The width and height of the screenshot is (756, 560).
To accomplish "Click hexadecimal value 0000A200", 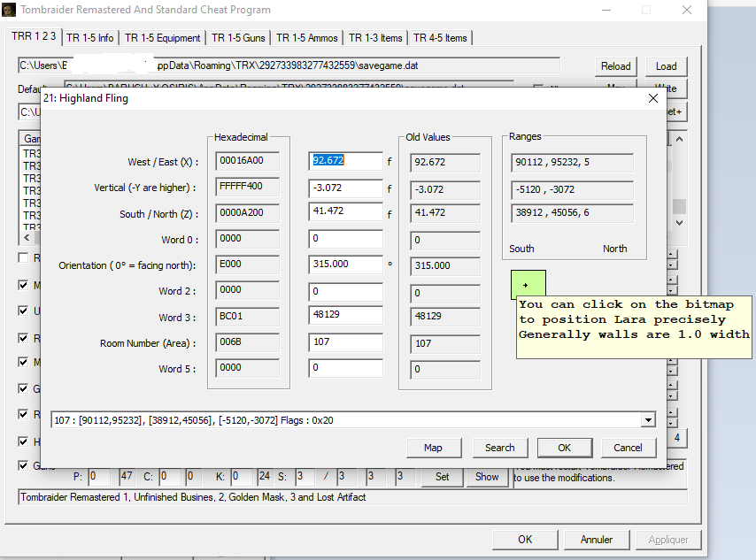I will pos(247,213).
